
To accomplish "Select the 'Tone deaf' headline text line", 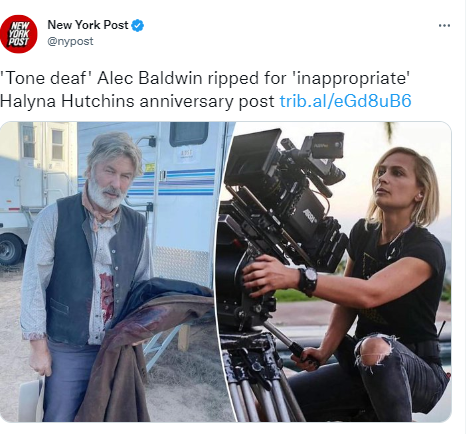I will pyautogui.click(x=205, y=79).
